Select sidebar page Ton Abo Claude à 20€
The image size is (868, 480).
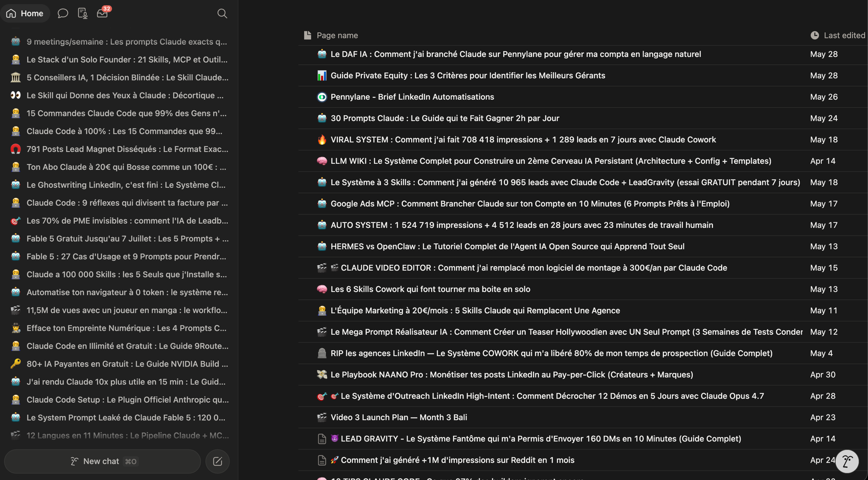119,167
